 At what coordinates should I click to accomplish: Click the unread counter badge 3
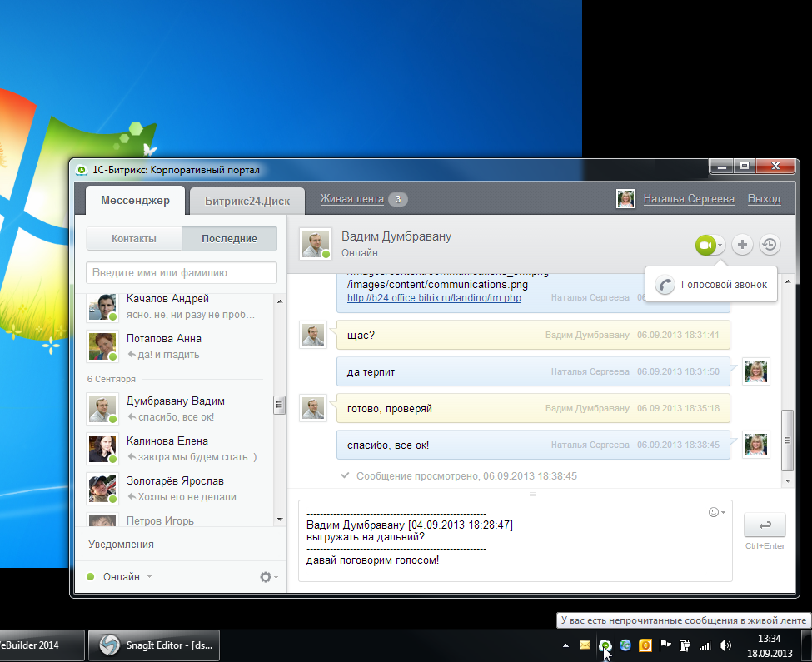tap(398, 199)
